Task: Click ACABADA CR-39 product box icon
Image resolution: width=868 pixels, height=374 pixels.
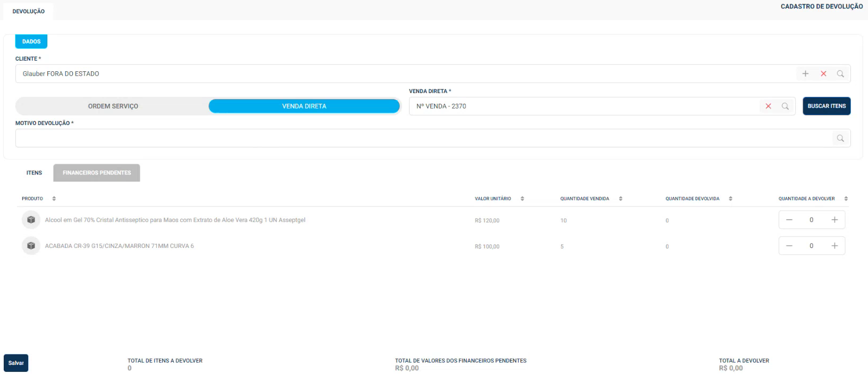Action: (x=31, y=246)
